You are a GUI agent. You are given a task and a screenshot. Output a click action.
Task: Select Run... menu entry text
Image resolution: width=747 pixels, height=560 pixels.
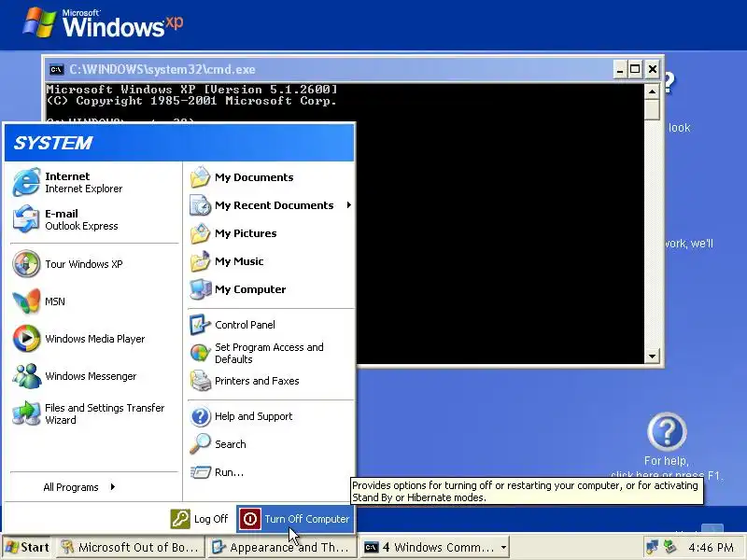coord(229,472)
